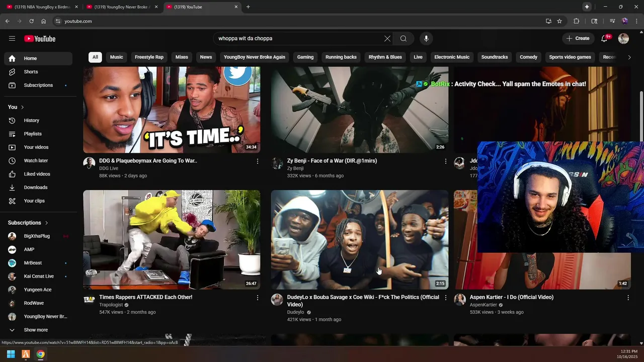Open Your videos
The height and width of the screenshot is (362, 644).
coord(38,147)
